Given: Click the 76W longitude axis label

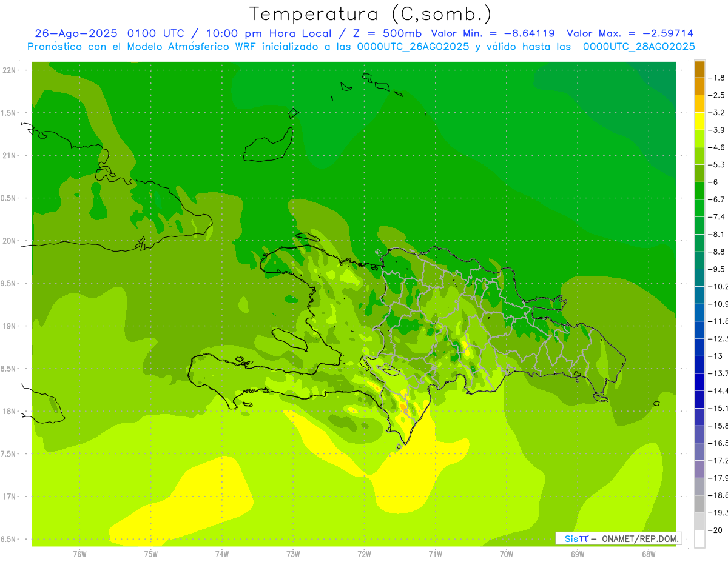Looking at the screenshot, I should tap(79, 554).
